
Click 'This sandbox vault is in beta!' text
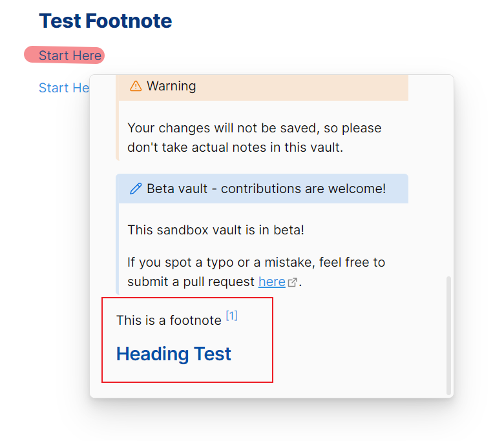pos(216,230)
